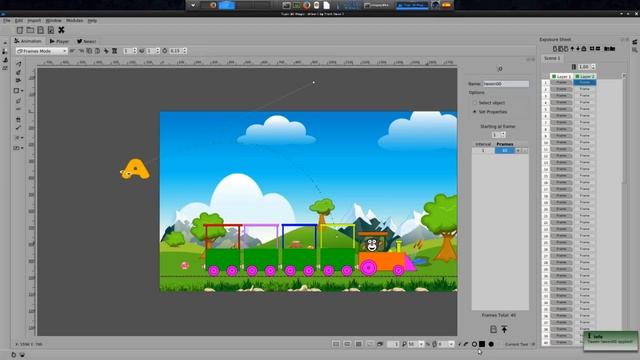
Task: Select the Frames column header
Action: (x=505, y=144)
